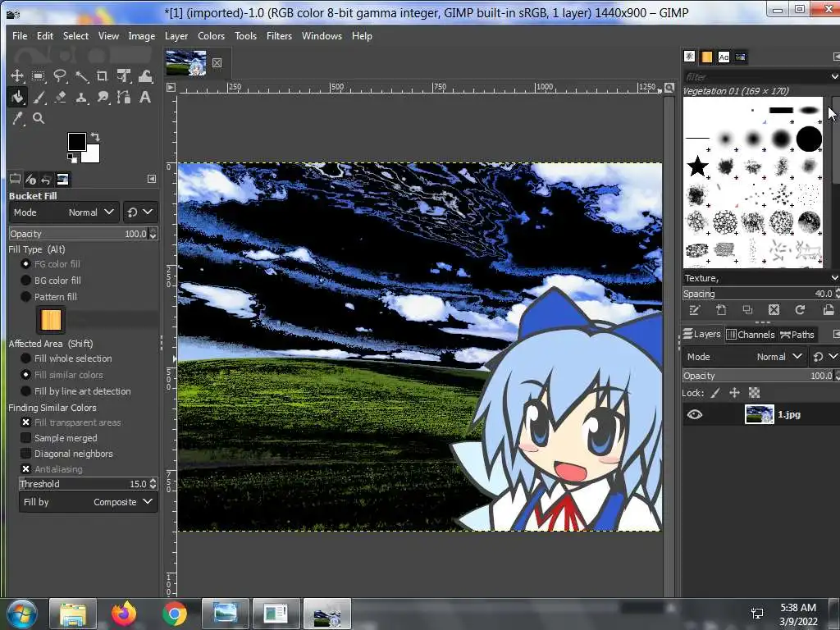Switch to the Channels tab

click(751, 335)
